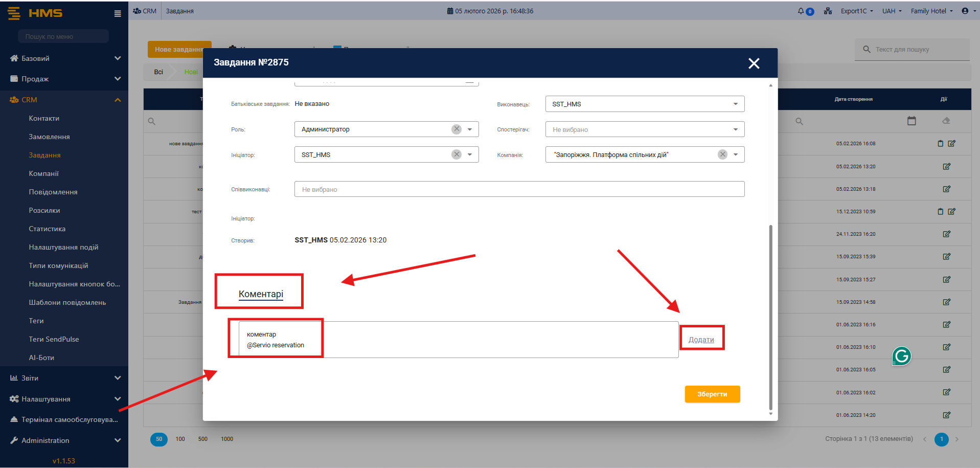This screenshot has height=468, width=980.
Task: Click the calendar icon in the date column filter
Action: coord(911,121)
